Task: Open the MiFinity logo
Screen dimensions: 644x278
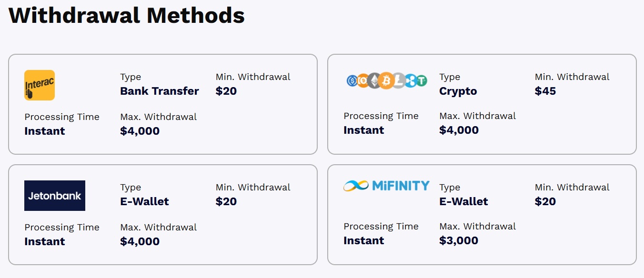Action: click(386, 185)
